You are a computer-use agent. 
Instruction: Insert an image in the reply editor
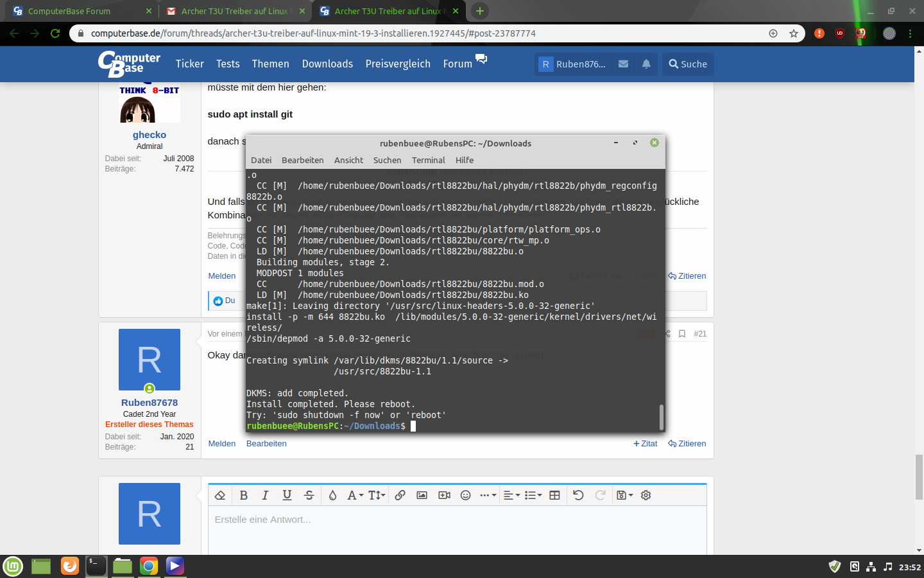(x=422, y=495)
